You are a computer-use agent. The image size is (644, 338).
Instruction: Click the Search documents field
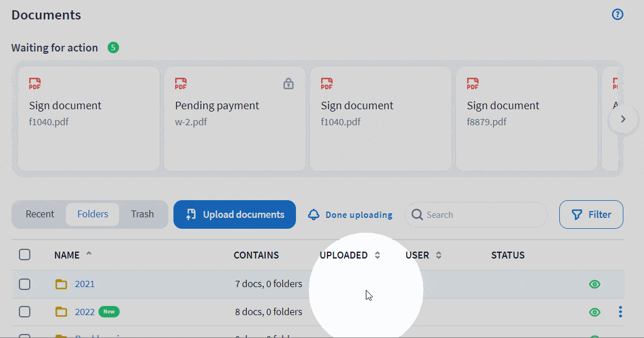tap(481, 215)
